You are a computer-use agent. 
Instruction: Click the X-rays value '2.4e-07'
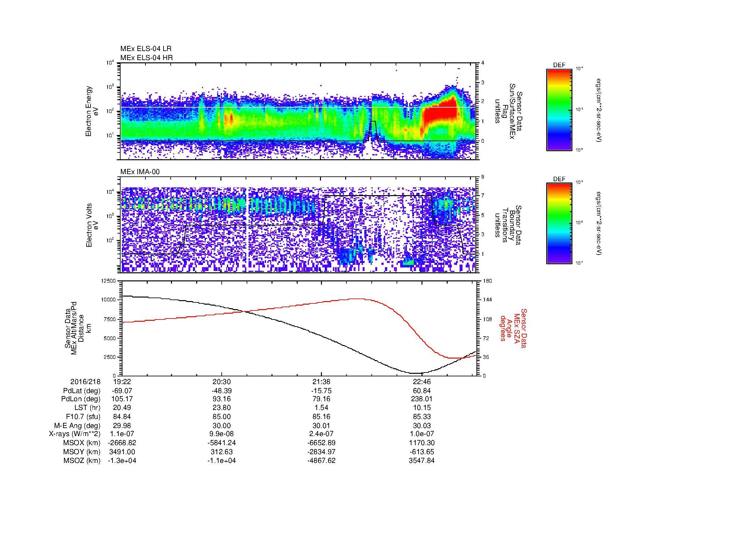(x=321, y=434)
